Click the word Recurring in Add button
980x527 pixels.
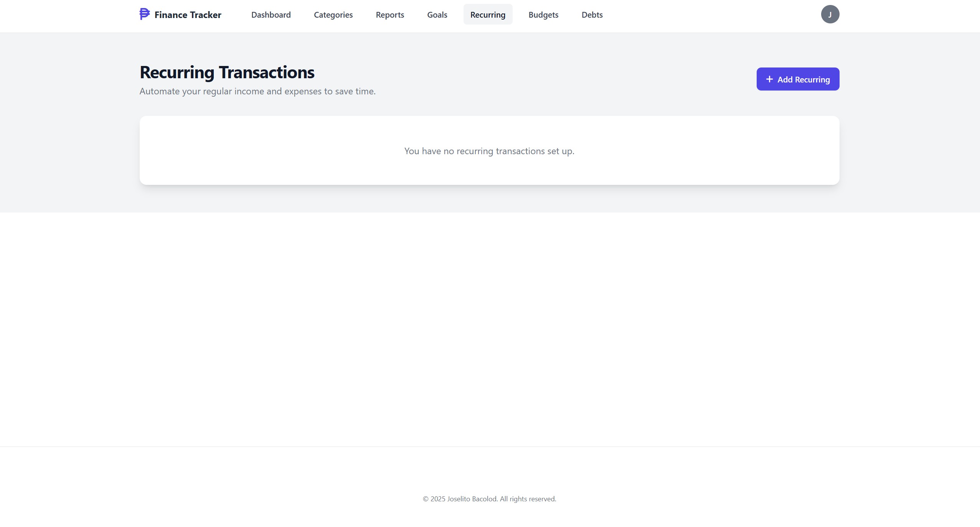click(x=812, y=80)
